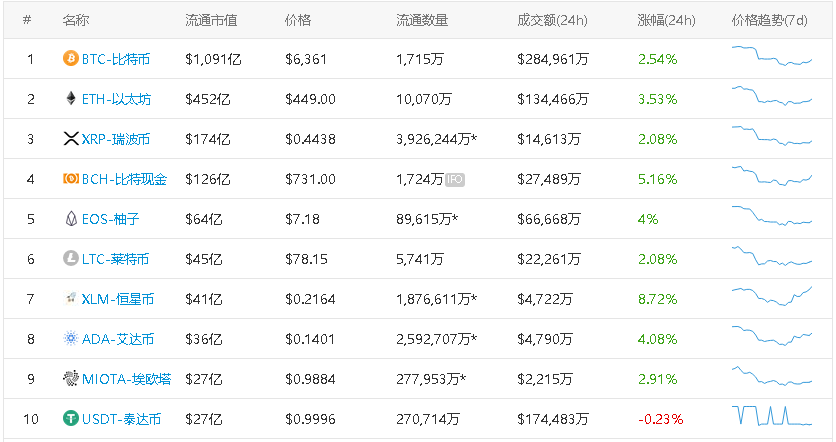Viewport: 836px width, 442px height.
Task: Click XLM price $0.2164
Action: pyautogui.click(x=310, y=299)
